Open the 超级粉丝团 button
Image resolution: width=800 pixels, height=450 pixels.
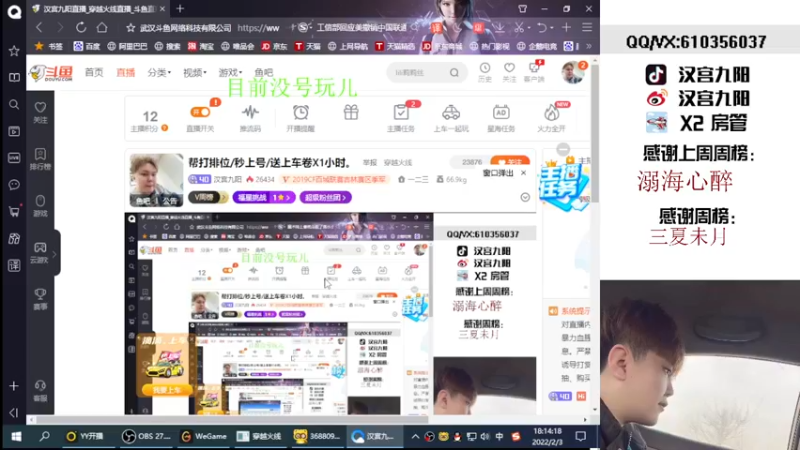[325, 197]
